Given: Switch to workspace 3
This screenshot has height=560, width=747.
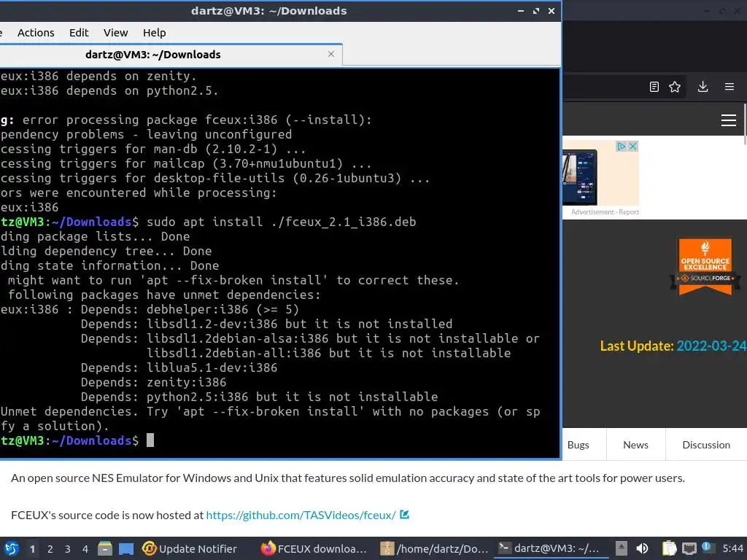Looking at the screenshot, I should (x=68, y=549).
